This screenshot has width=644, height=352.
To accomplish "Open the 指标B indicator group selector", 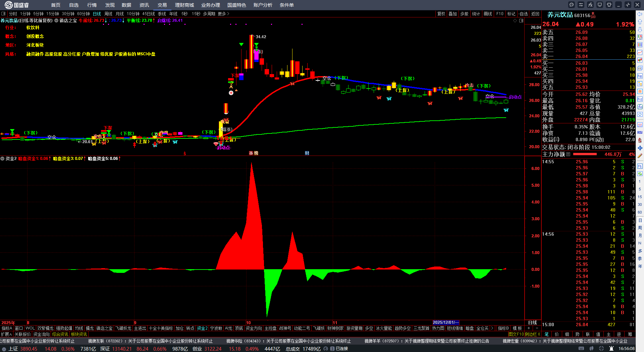I will coord(503,328).
